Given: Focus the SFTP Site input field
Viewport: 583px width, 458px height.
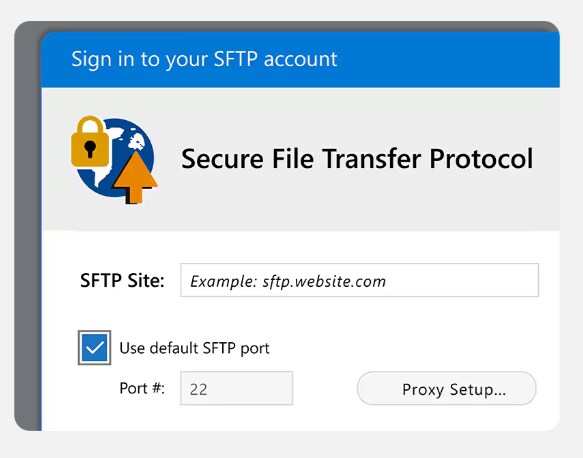Looking at the screenshot, I should click(x=359, y=280).
